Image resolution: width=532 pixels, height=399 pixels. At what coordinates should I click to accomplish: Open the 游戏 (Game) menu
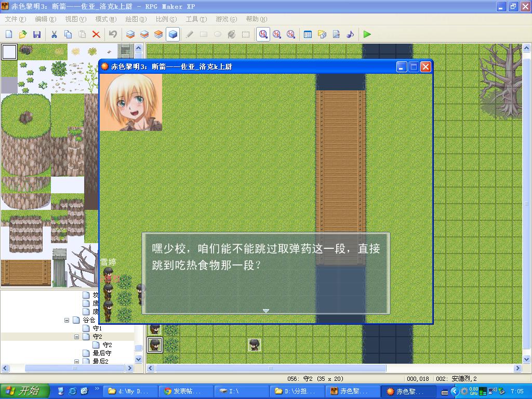227,19
